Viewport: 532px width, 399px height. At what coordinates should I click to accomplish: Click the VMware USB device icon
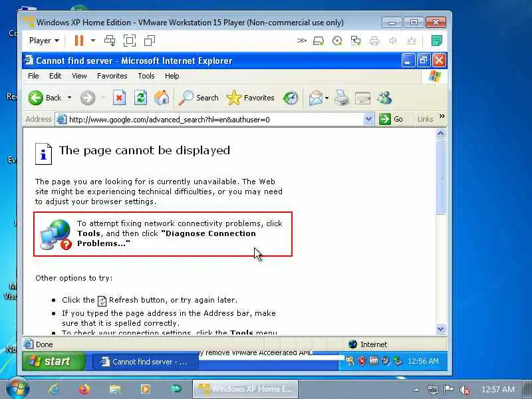(x=411, y=41)
